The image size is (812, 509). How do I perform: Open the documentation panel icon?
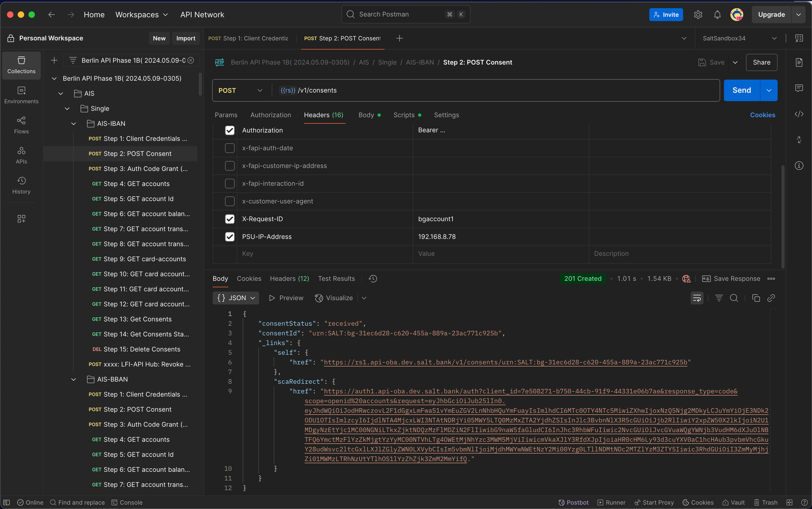(x=799, y=62)
